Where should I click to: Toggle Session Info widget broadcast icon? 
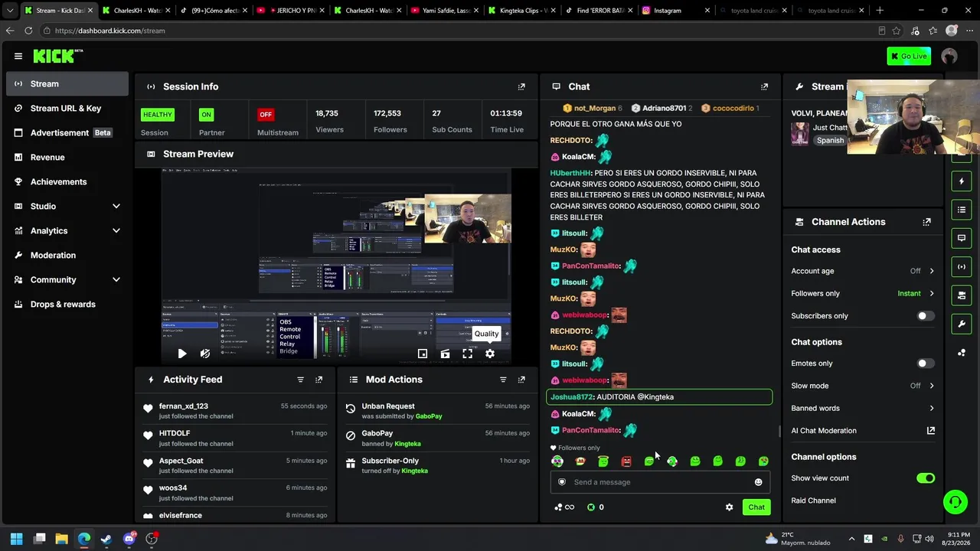(962, 266)
